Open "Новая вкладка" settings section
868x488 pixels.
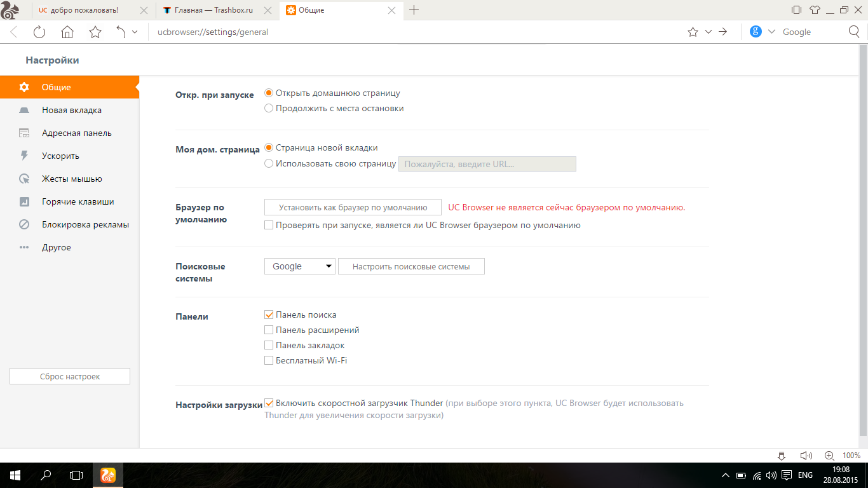tap(69, 110)
